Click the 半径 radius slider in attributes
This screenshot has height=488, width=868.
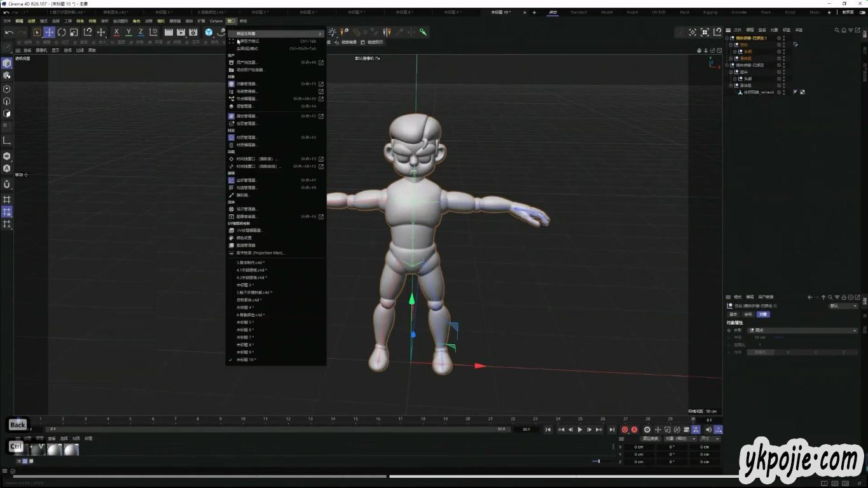click(x=778, y=337)
